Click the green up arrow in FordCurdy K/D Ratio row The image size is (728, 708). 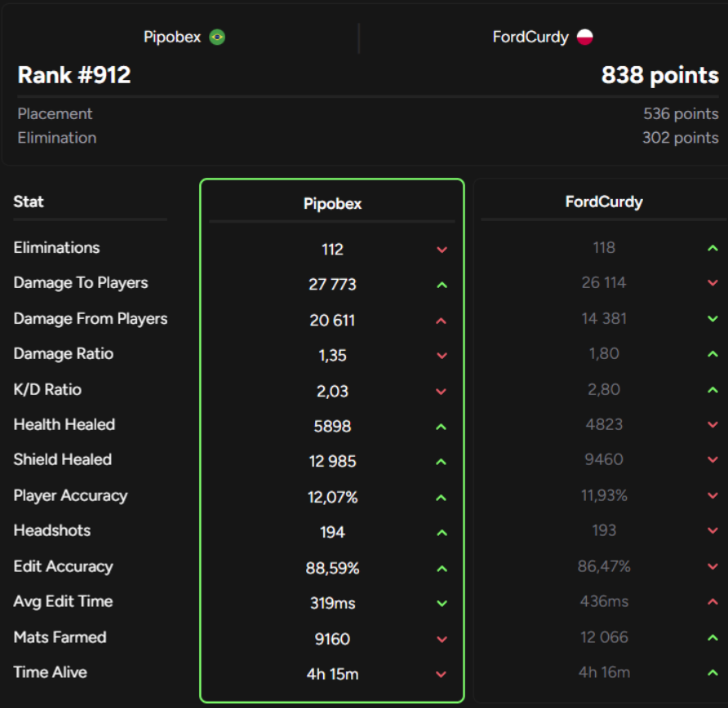pyautogui.click(x=712, y=390)
